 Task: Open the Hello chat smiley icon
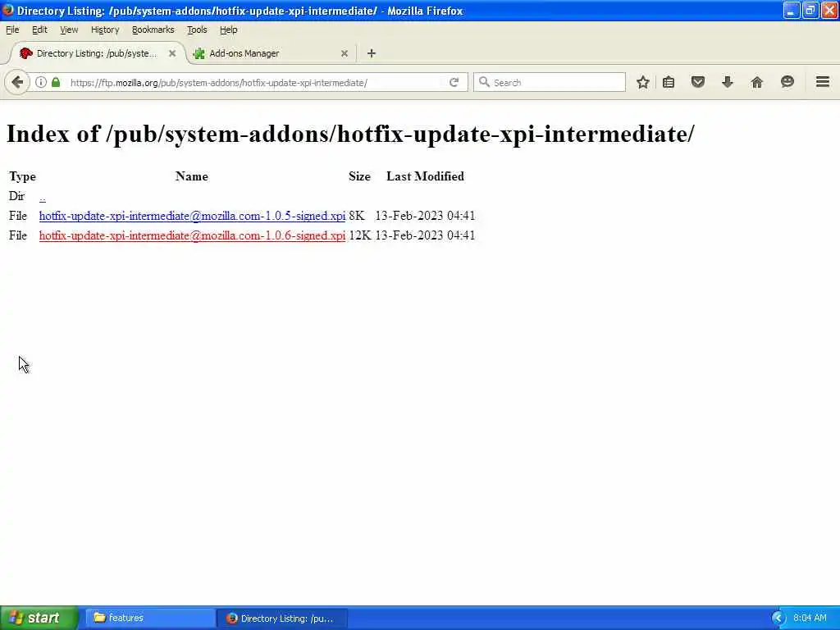tap(787, 82)
